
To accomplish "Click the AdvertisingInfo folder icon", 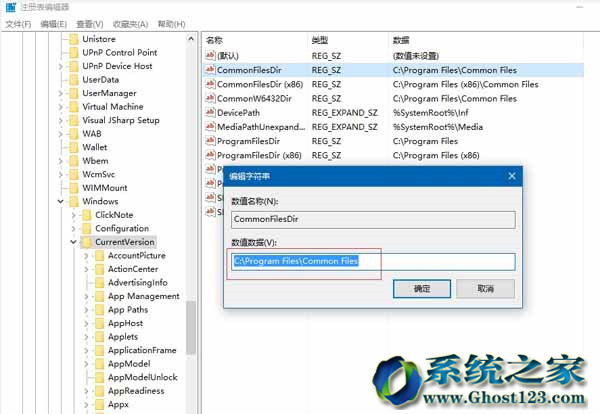I will coord(99,283).
